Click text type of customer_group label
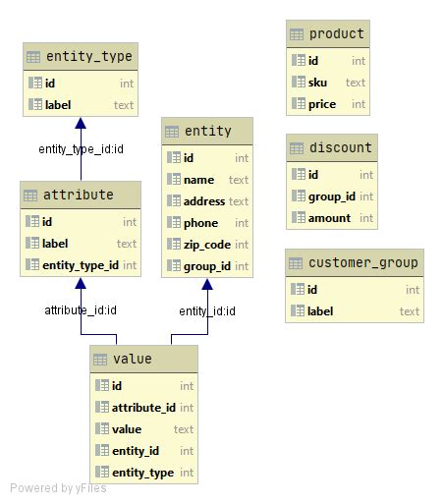 (x=410, y=311)
